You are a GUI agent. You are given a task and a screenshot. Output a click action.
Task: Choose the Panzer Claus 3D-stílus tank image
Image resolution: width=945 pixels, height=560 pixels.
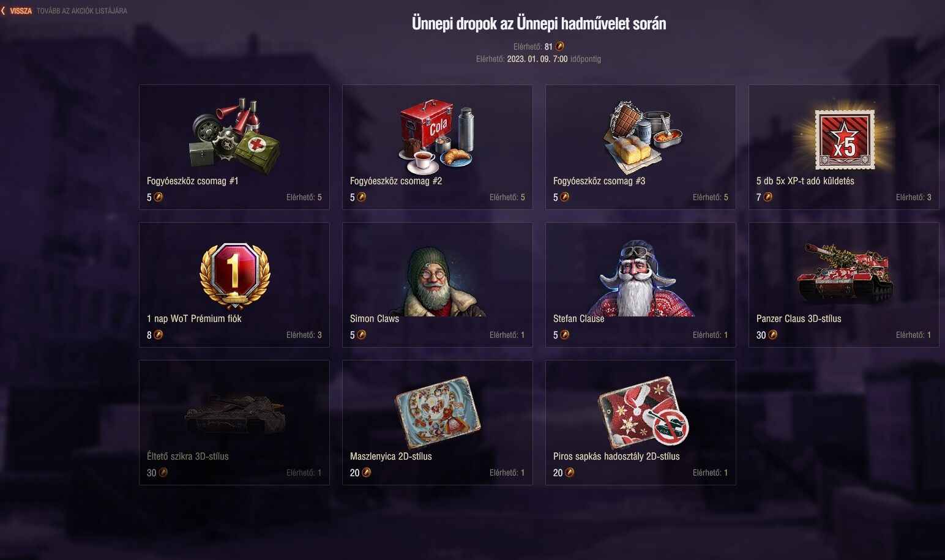click(845, 272)
